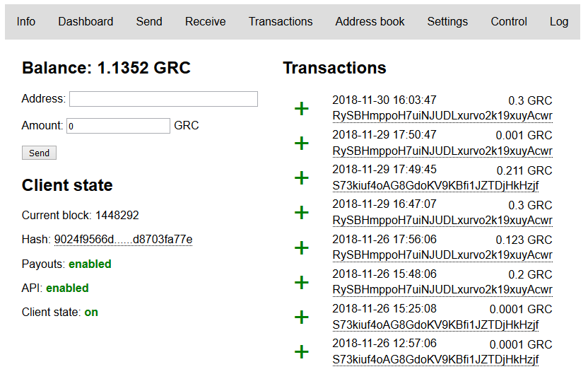Click the plus icon for 2018-11-26 15:25:08 transaction
This screenshot has width=588, height=374.
click(x=302, y=317)
